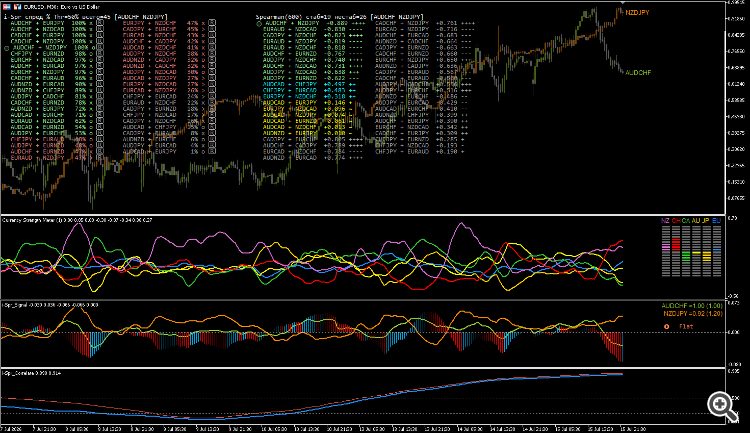Screen dimensions: 750x433
Task: Select the Spearman row EURAUD + NZDCAD -0.830
Action: pyautogui.click(x=314, y=29)
